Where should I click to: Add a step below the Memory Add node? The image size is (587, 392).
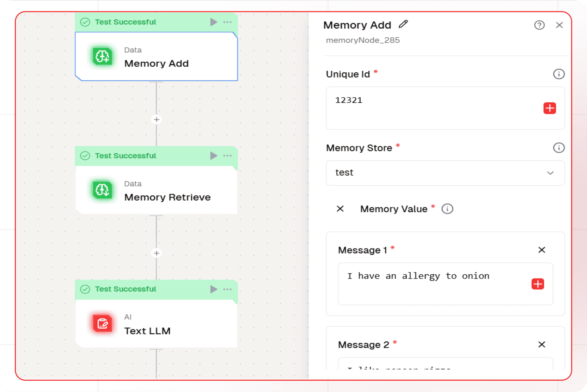[x=157, y=120]
